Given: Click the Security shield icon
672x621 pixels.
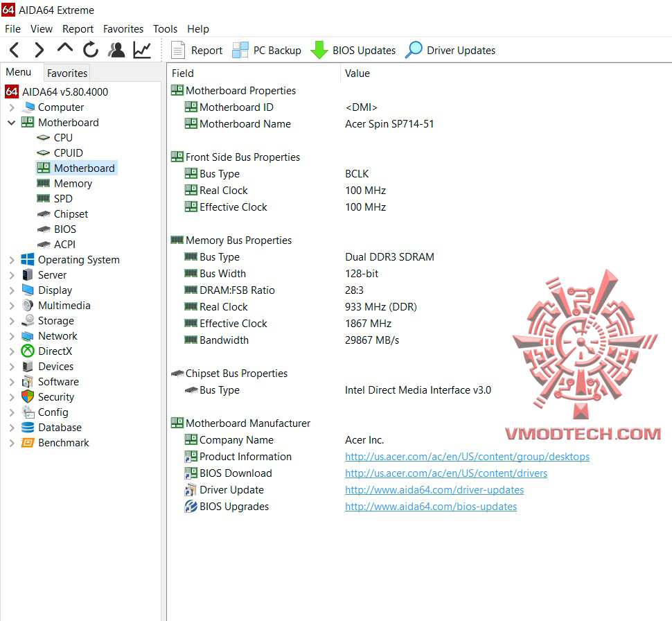Looking at the screenshot, I should coord(28,396).
